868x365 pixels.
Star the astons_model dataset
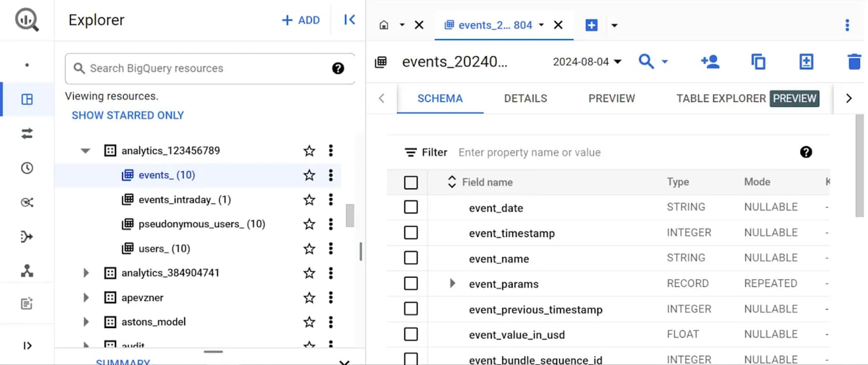(309, 322)
